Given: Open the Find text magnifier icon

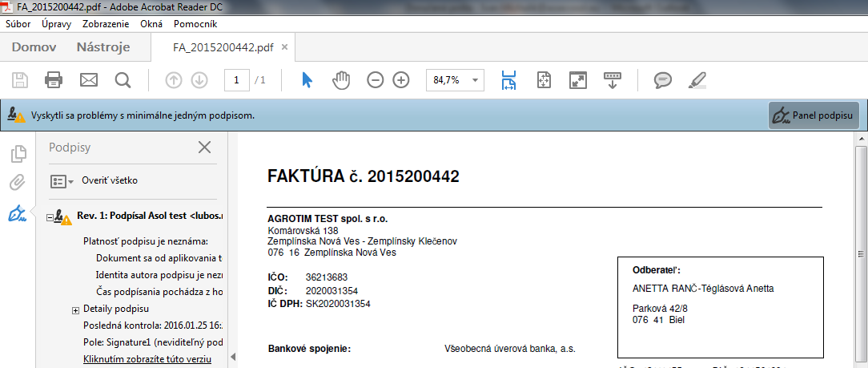Looking at the screenshot, I should coord(123,80).
